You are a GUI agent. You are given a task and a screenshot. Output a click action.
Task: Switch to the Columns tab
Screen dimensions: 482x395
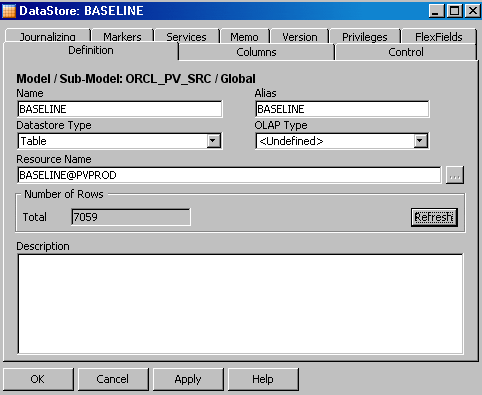(x=256, y=52)
